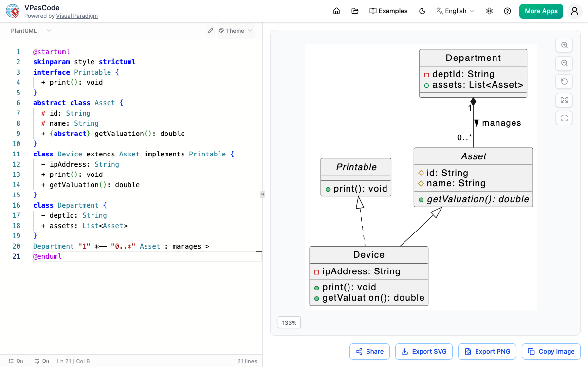Click the class Device extends Asset line
This screenshot has width=588, height=367.
click(133, 154)
